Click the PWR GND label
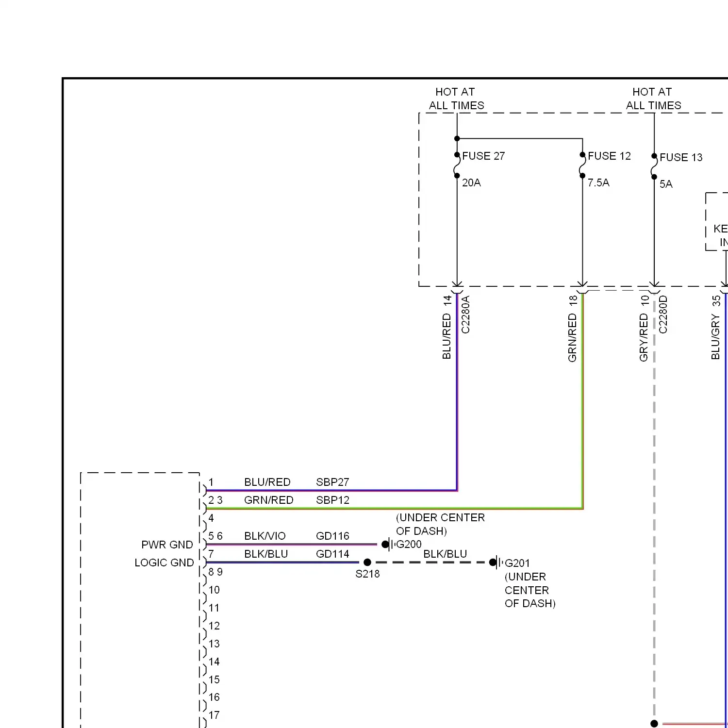The image size is (728, 728). pyautogui.click(x=167, y=545)
